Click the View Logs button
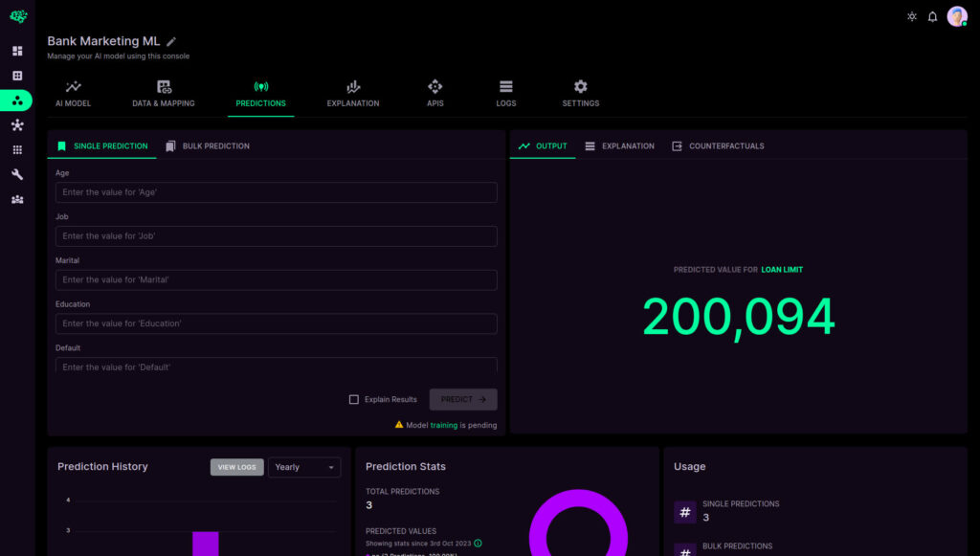This screenshot has width=980, height=556. point(237,467)
